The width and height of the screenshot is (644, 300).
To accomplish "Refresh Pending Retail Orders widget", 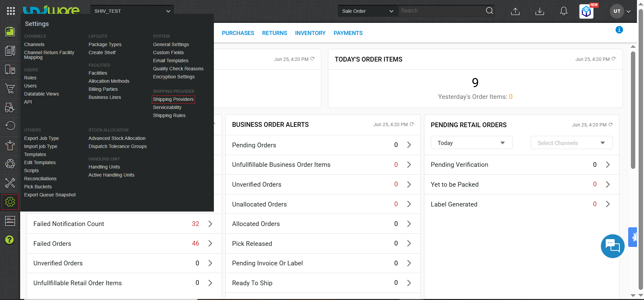I will [611, 124].
